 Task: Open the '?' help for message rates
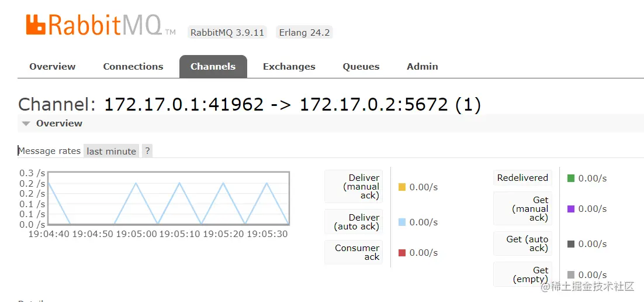tap(147, 151)
